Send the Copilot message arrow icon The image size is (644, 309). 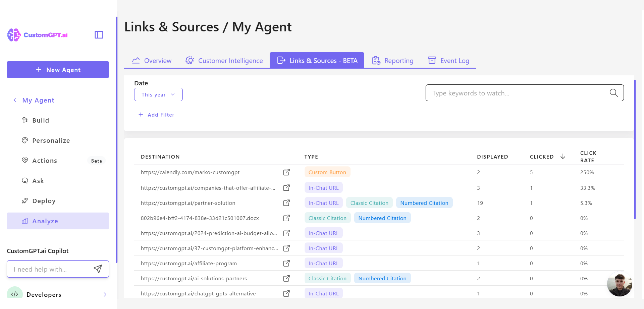click(x=98, y=269)
